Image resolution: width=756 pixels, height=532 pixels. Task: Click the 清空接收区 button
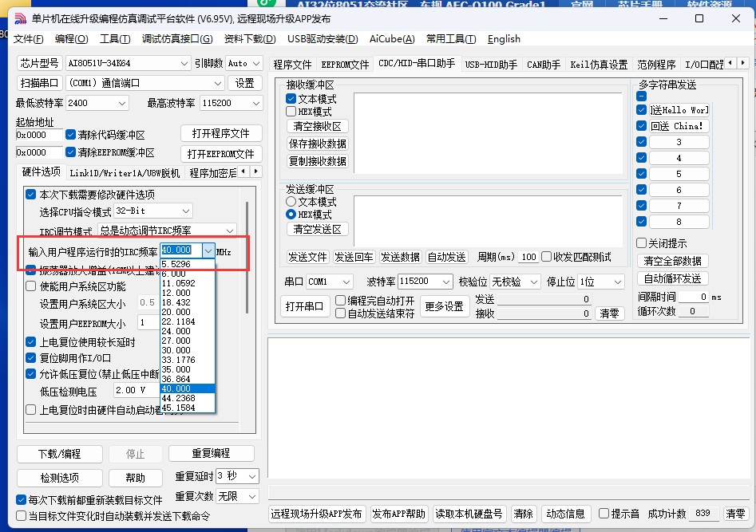click(x=317, y=126)
